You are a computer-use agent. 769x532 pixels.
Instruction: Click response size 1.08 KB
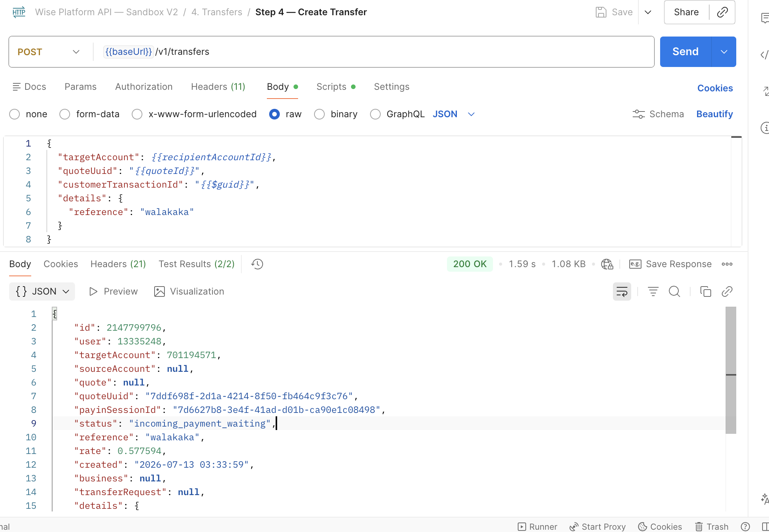(568, 264)
